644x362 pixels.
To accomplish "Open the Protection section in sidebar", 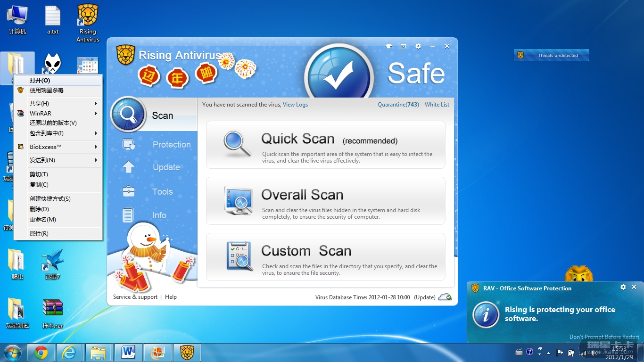I will click(x=171, y=145).
